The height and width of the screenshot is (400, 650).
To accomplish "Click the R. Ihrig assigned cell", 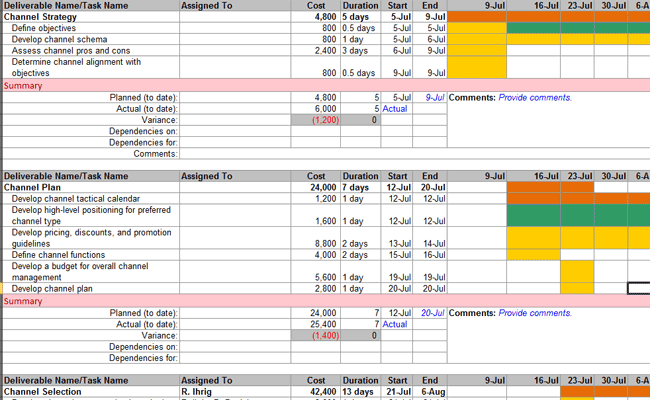I will [x=235, y=392].
